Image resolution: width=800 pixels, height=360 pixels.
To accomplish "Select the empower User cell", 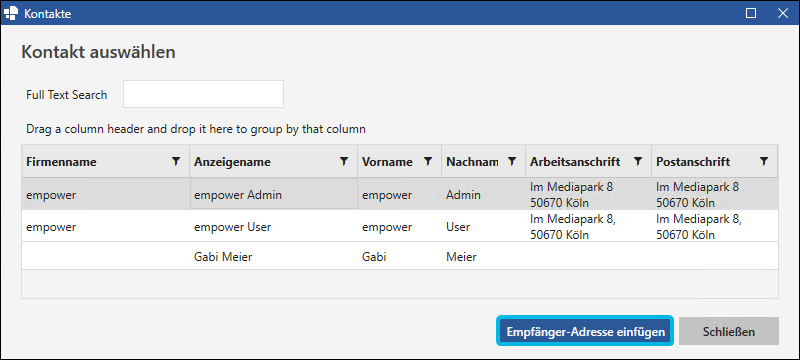I will (x=273, y=226).
